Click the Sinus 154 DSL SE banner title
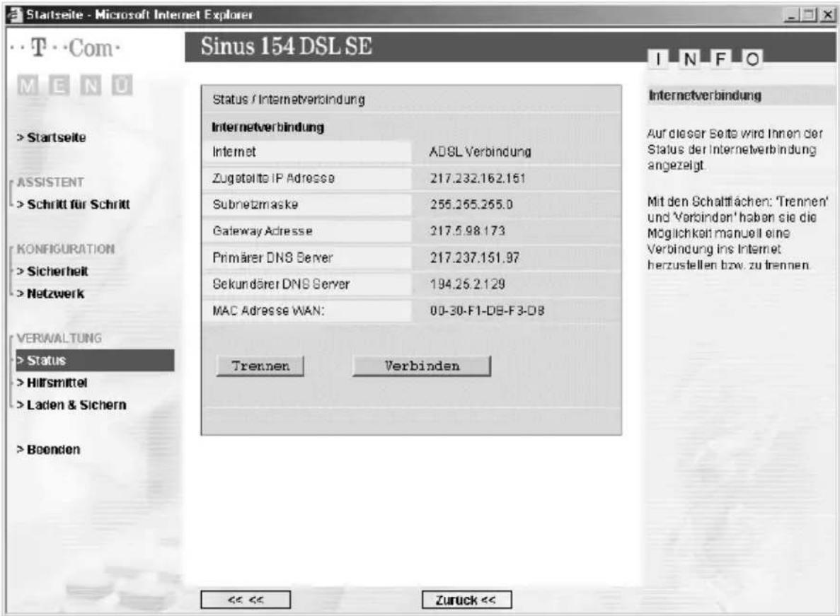This screenshot has width=840, height=616. click(286, 47)
